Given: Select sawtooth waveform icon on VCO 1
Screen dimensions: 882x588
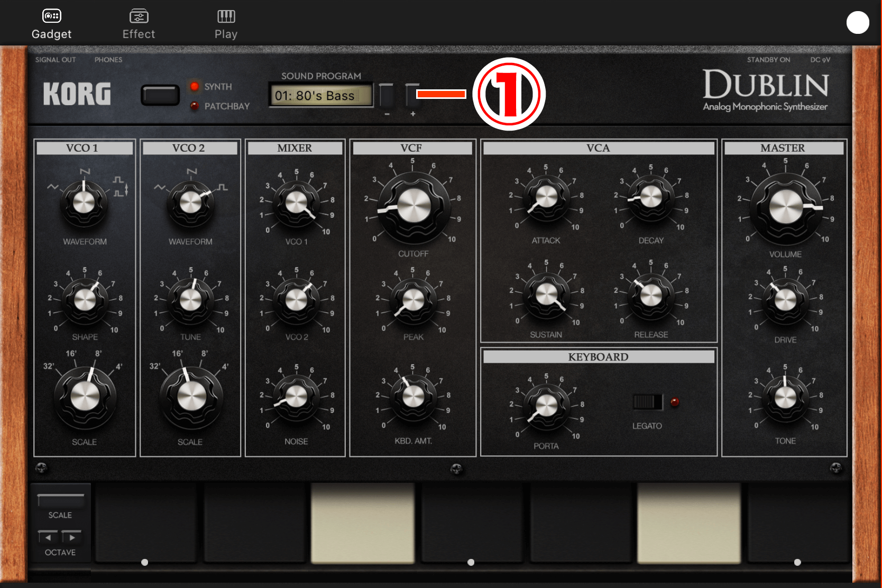Looking at the screenshot, I should (85, 171).
